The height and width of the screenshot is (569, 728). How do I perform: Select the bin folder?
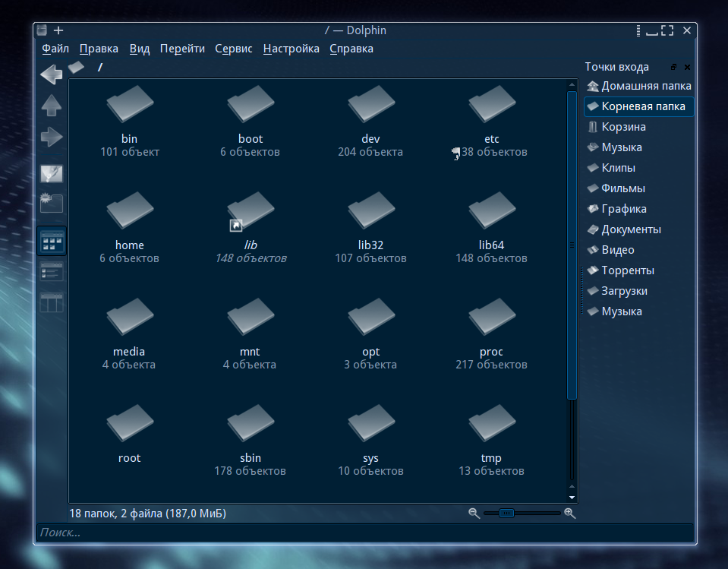[130, 122]
